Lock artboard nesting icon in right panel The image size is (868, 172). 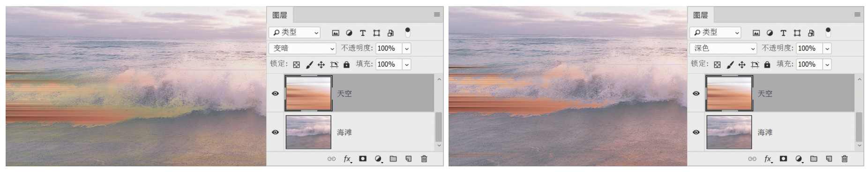755,64
